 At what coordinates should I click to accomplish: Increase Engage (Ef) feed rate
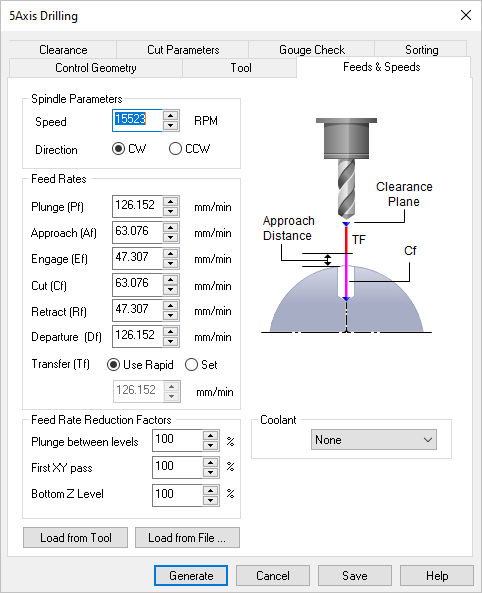(171, 254)
